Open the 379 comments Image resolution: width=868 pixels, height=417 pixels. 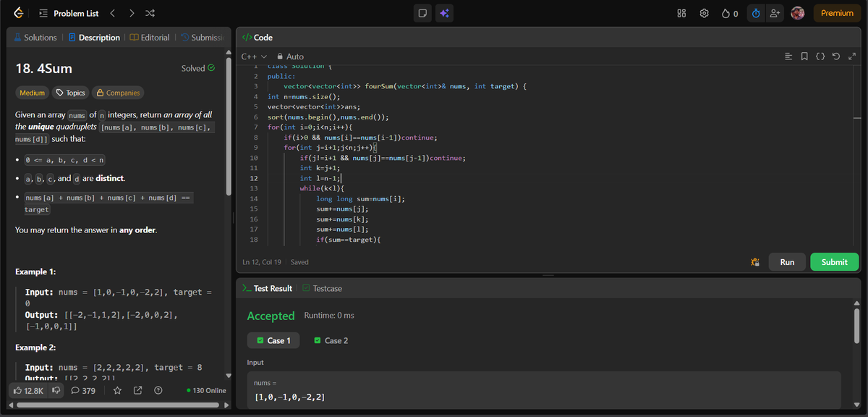(x=83, y=391)
